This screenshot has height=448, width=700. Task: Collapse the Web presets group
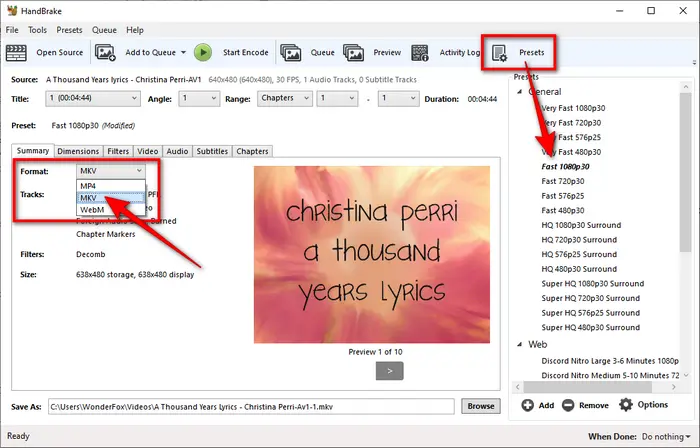tap(519, 344)
